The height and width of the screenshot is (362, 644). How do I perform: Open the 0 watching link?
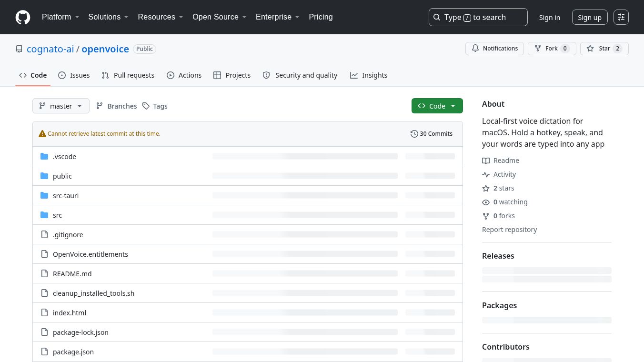point(505,202)
